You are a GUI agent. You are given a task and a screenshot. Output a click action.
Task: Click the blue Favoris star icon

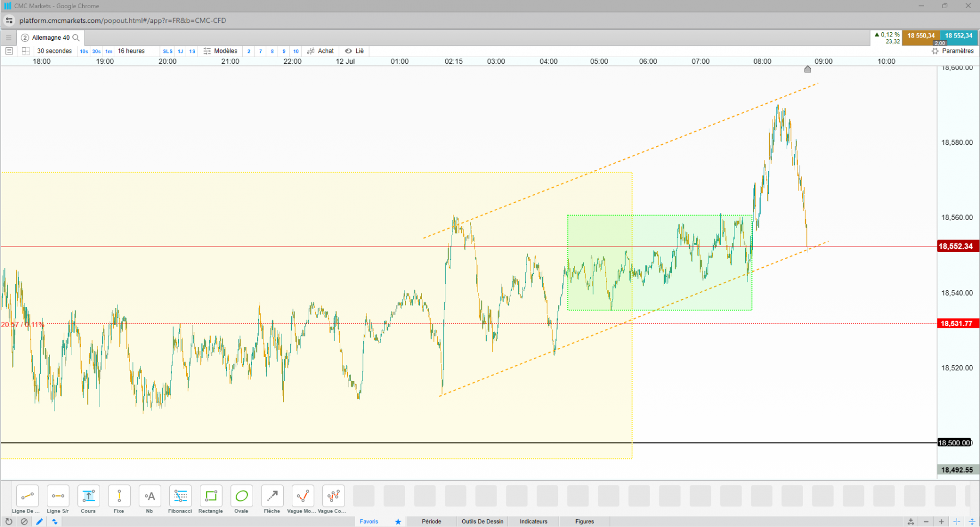[x=398, y=522]
